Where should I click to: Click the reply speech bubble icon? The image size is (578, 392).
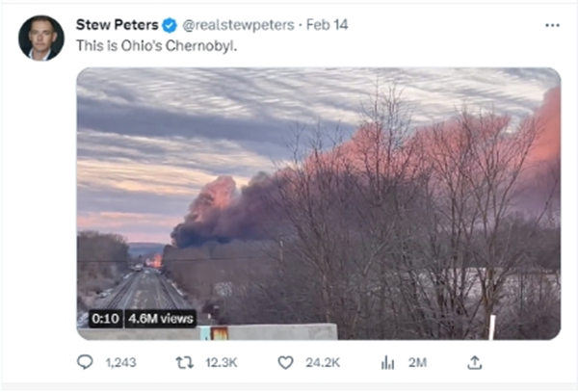point(85,362)
